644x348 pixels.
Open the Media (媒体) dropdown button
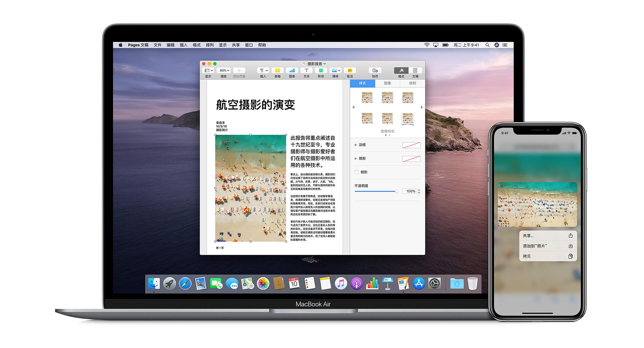coord(335,71)
